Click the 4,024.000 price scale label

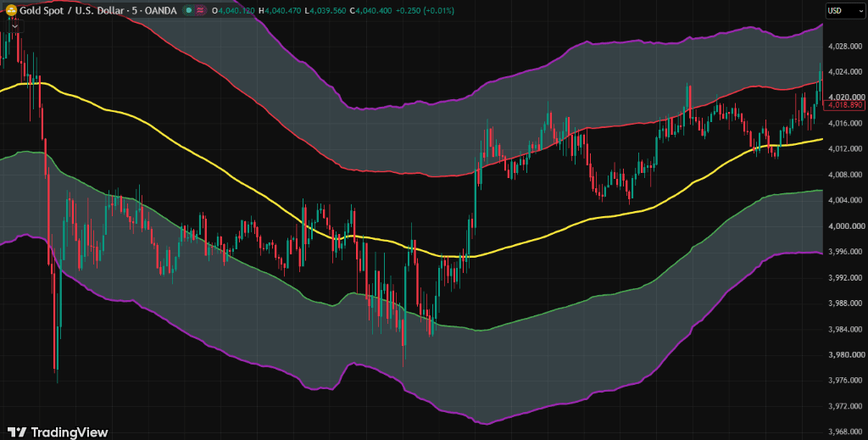tap(845, 72)
